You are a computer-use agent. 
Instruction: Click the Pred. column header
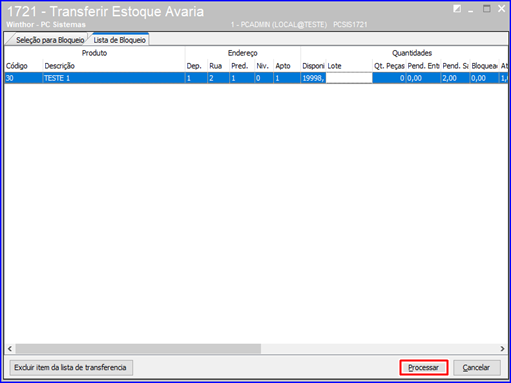coord(242,66)
